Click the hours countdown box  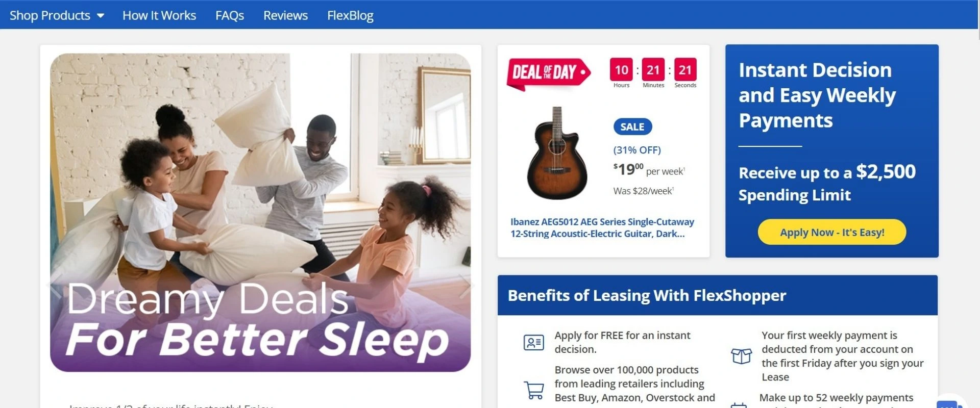[x=621, y=69]
